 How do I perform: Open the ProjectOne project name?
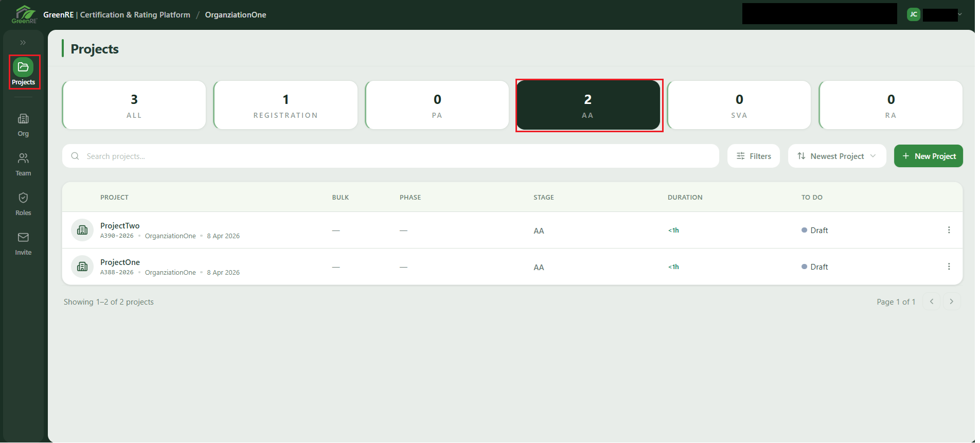[120, 262]
